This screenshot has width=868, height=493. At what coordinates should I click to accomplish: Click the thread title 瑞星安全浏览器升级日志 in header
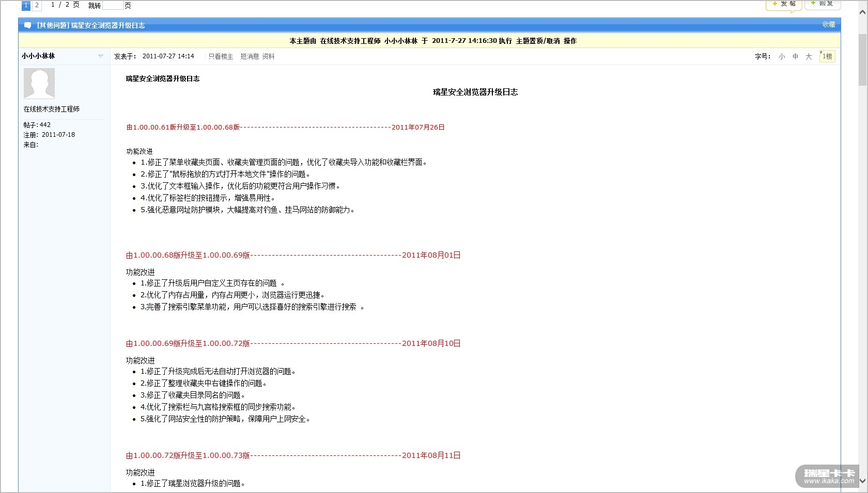point(108,25)
